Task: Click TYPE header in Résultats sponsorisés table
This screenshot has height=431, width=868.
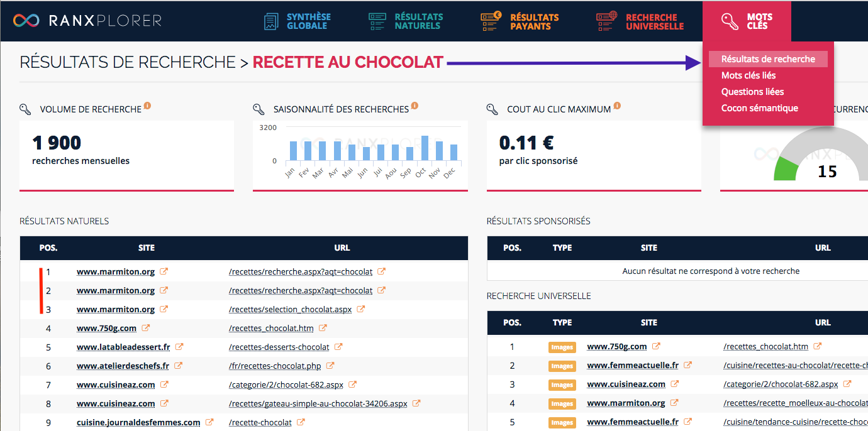Action: tap(562, 248)
